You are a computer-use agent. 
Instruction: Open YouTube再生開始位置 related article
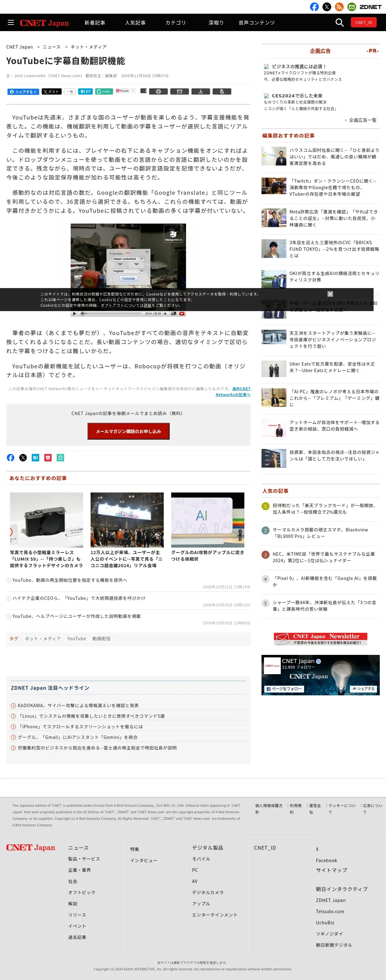coord(70,580)
